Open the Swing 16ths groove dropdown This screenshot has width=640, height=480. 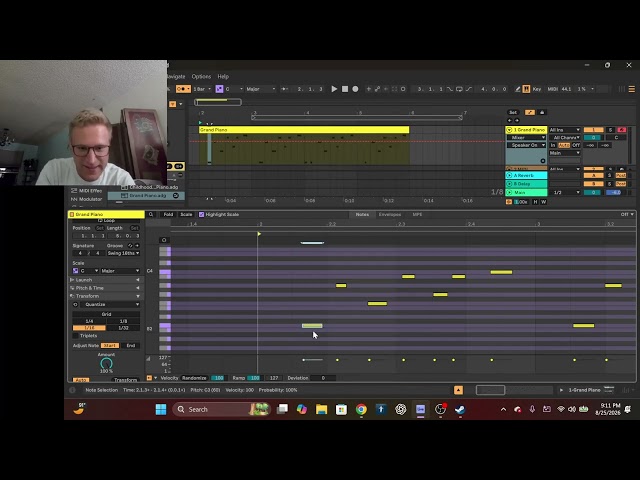click(123, 253)
